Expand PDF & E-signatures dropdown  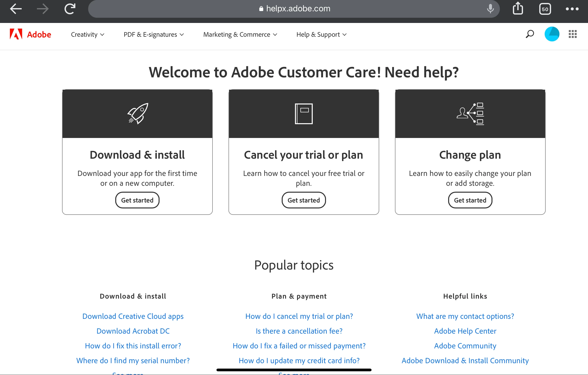(x=154, y=34)
